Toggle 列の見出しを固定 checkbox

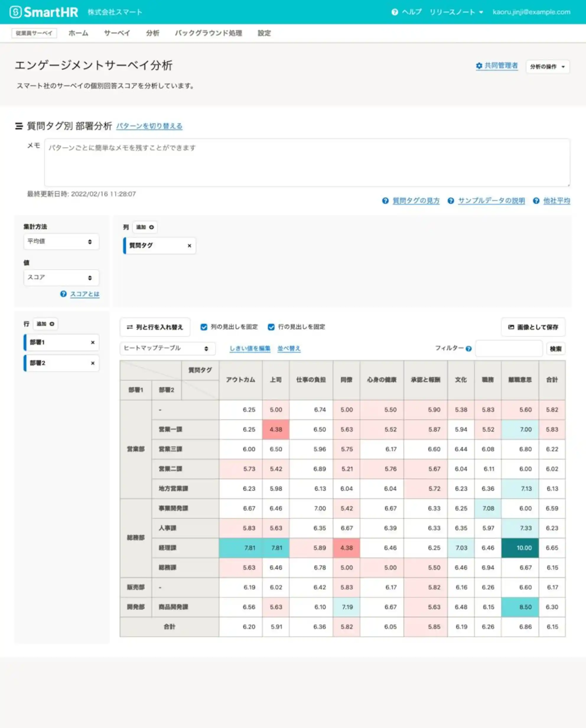coord(204,327)
